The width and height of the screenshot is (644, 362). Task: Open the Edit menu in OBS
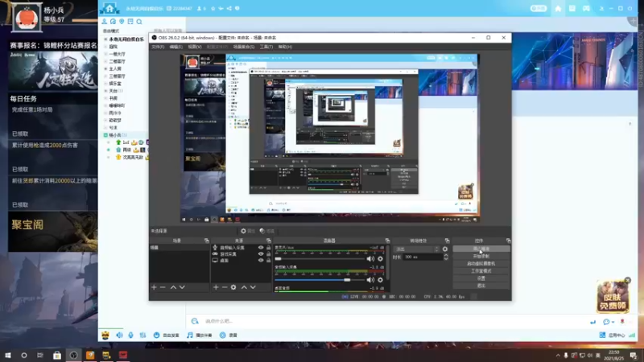click(175, 47)
